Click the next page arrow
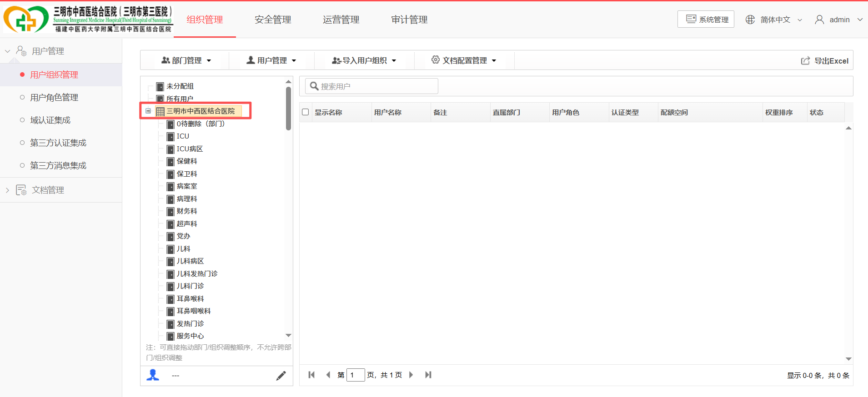Screen dimensions: 868x397 (411, 375)
